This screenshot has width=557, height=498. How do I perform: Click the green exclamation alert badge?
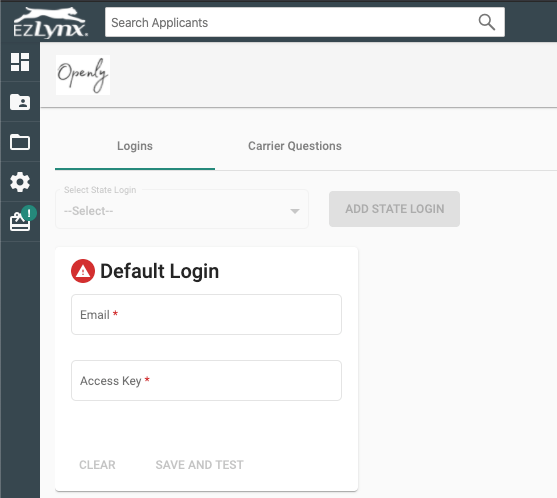(x=29, y=213)
